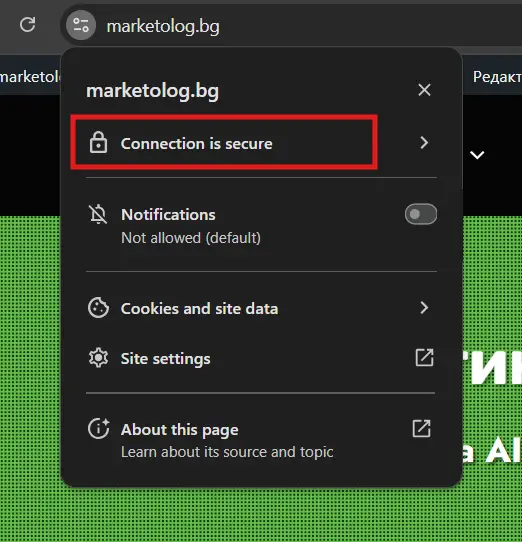Click the browser reload icon
The height and width of the screenshot is (542, 522).
point(27,25)
